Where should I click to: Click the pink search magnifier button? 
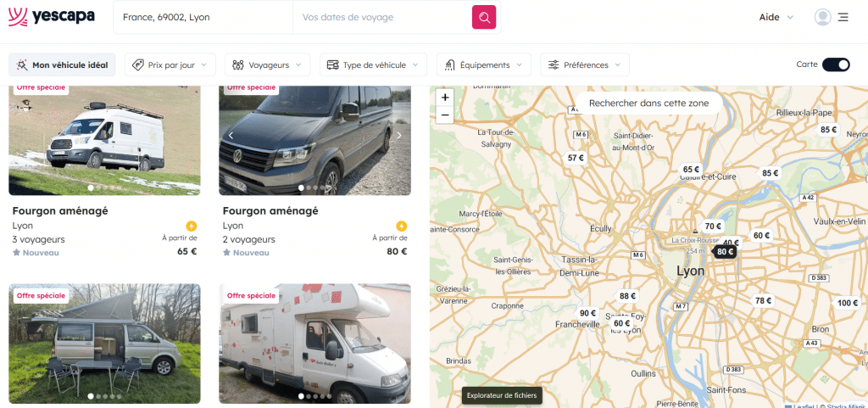pos(484,17)
